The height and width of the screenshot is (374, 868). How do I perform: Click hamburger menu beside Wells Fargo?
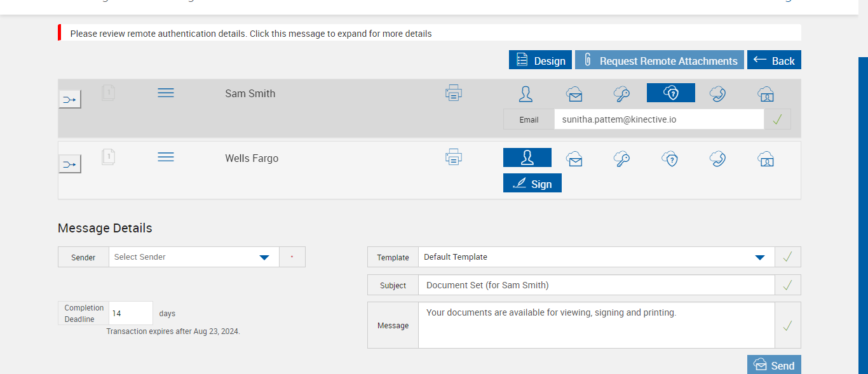(166, 157)
